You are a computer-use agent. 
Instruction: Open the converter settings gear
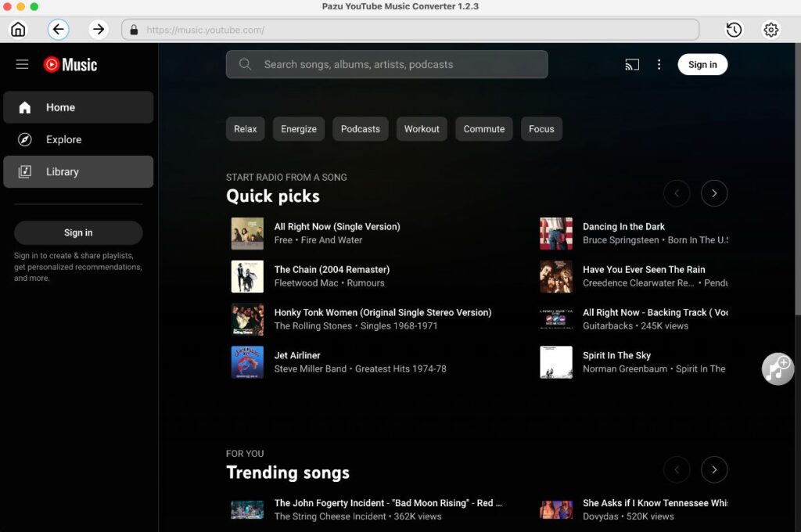770,29
